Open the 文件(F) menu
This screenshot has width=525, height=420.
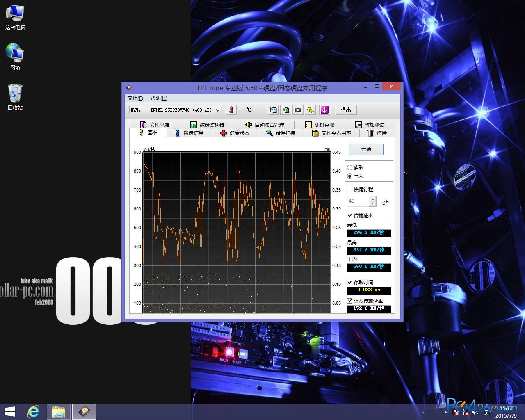[135, 98]
